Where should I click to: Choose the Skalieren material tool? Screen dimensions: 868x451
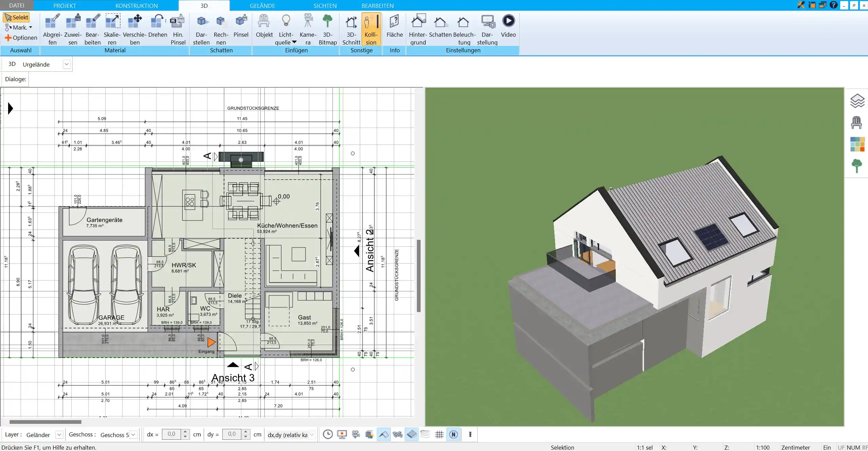112,29
